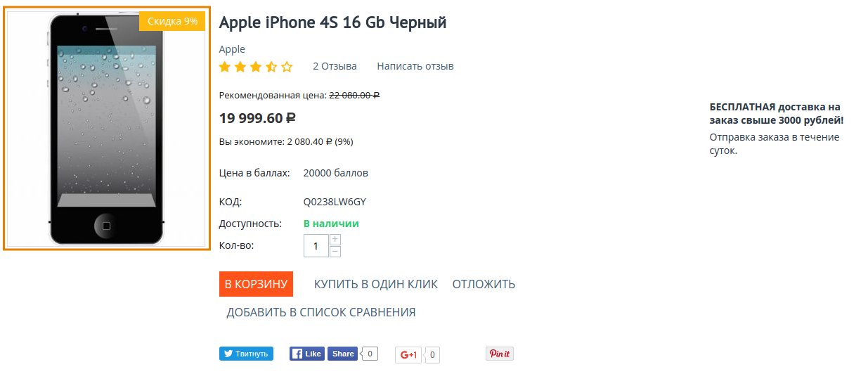Click the Pinterest Pin it button
The width and height of the screenshot is (868, 374).
499,354
